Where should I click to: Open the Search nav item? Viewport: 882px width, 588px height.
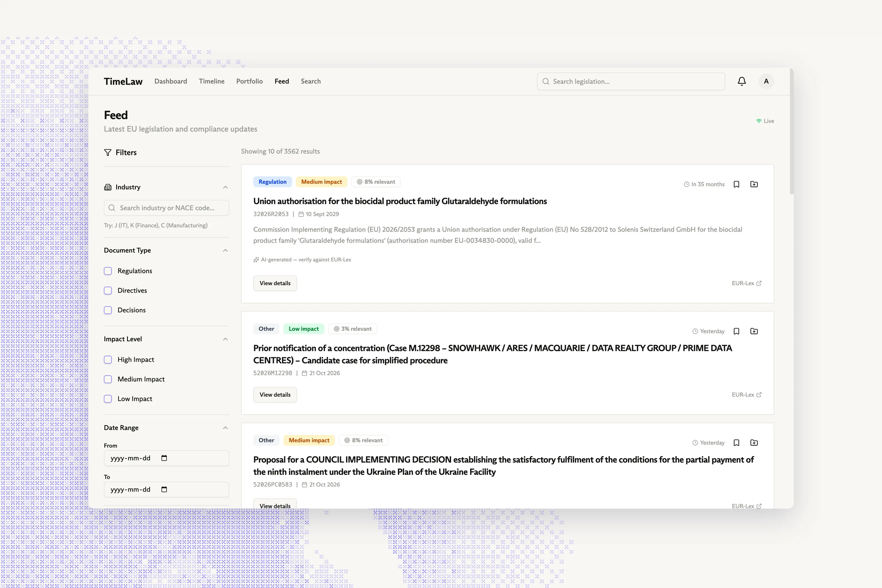310,81
